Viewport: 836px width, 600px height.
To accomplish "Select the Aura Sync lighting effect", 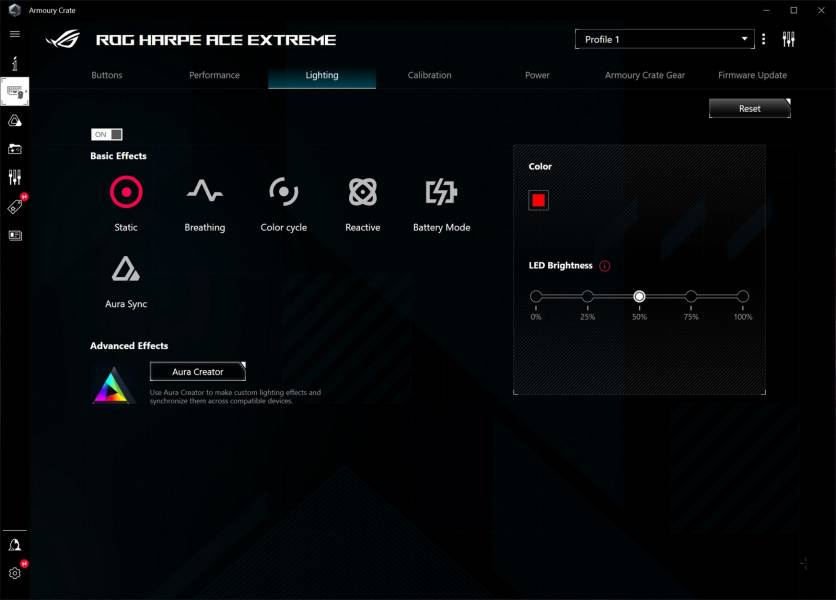I will 126,282.
